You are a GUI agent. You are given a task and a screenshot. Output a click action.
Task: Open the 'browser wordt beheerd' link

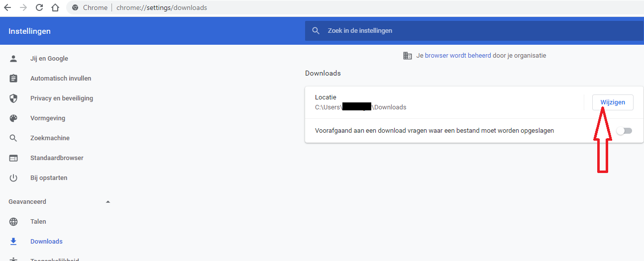click(458, 56)
